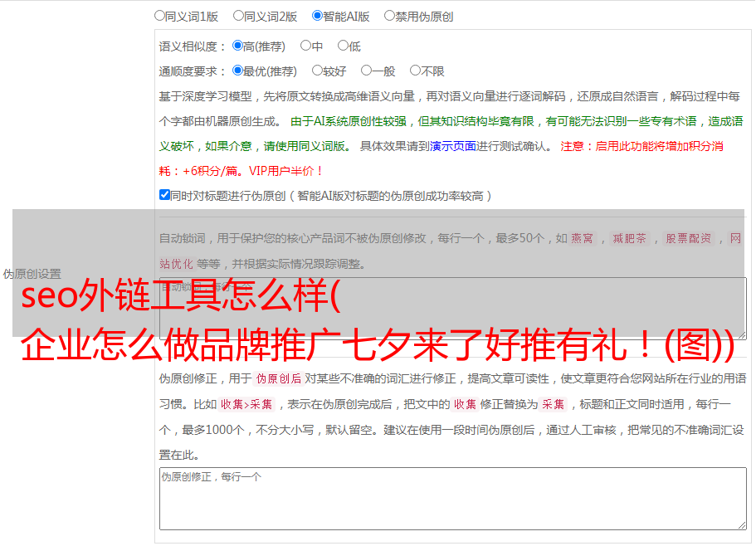Click the 伪原创修正 text area
Image resolution: width=756 pixels, height=546 pixels.
(453, 499)
